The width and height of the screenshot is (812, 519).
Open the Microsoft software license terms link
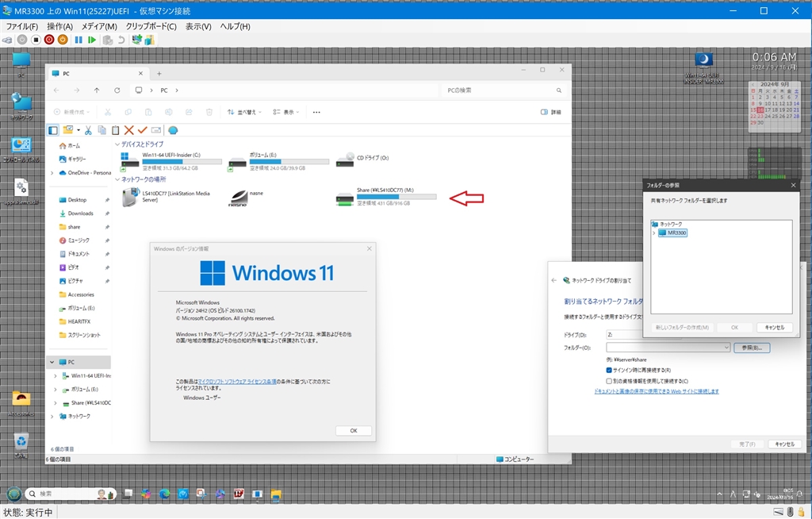point(237,382)
